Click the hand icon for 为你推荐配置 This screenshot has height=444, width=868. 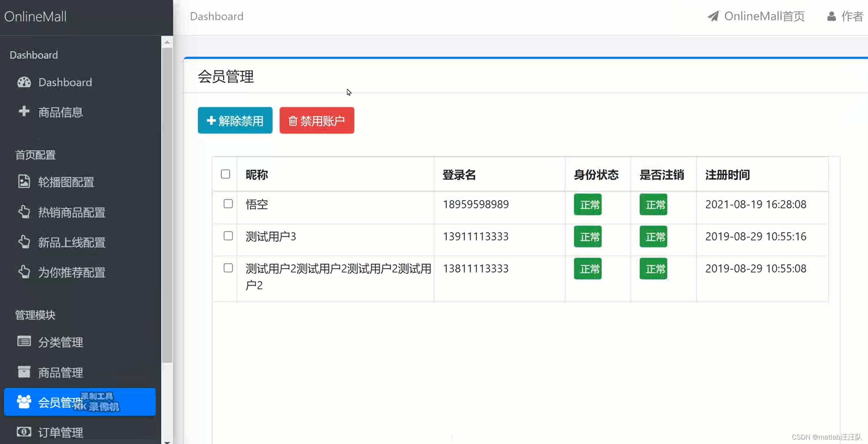(24, 272)
